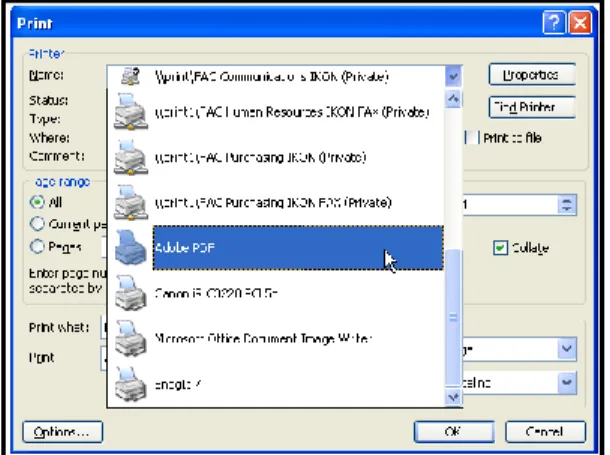610x455 pixels.
Task: Select the FAC Communications IKON printer icon
Action: tap(130, 76)
